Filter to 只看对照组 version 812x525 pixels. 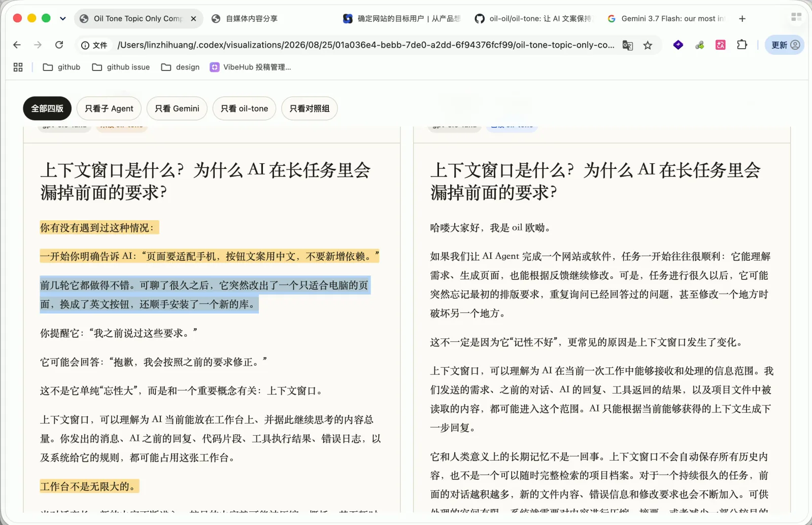click(310, 109)
